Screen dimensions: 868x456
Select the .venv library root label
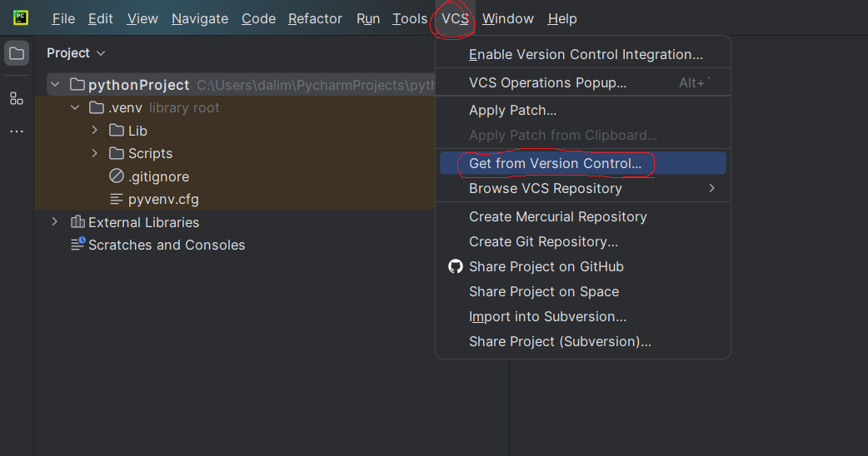coord(164,108)
